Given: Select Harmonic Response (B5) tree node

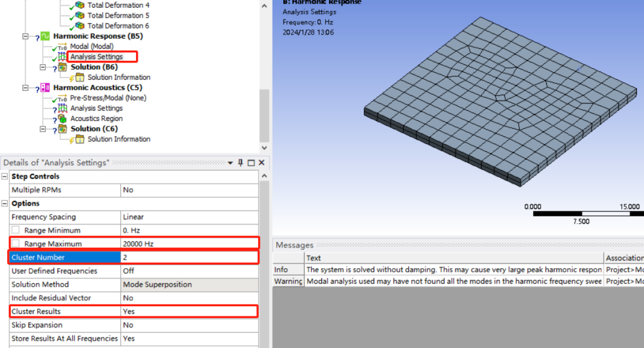Looking at the screenshot, I should tap(98, 36).
